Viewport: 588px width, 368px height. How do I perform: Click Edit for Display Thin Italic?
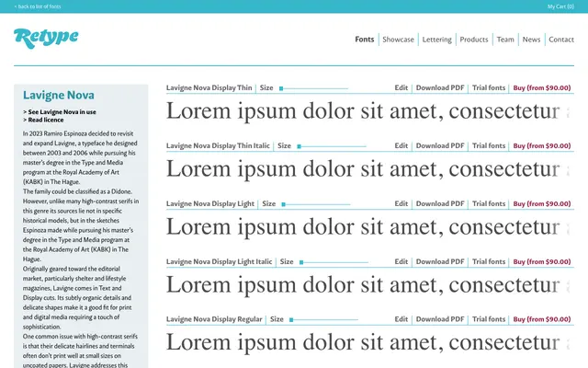[401, 145]
